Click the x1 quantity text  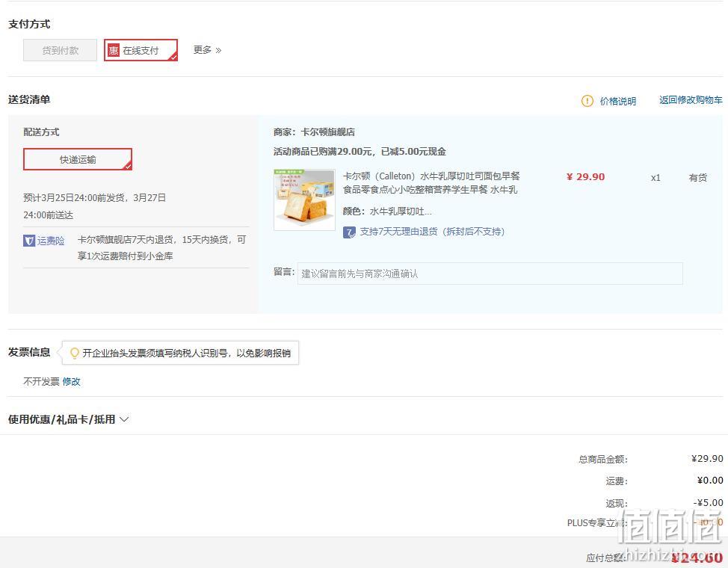pos(655,177)
